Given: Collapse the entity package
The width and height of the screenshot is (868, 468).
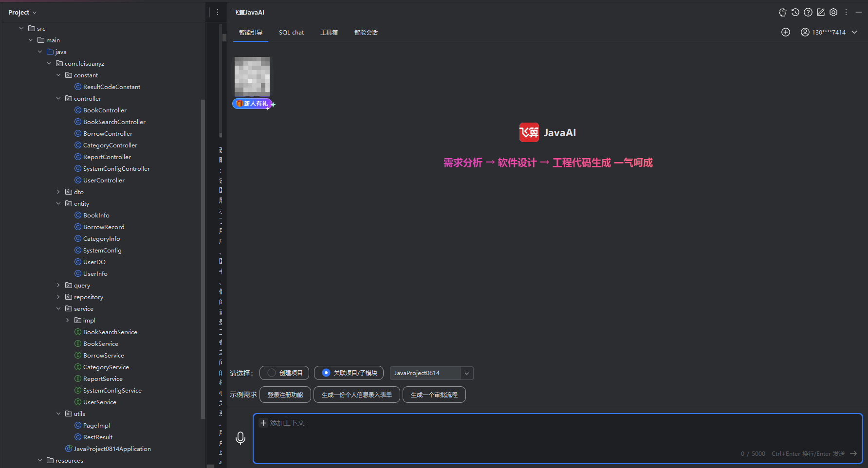Looking at the screenshot, I should pyautogui.click(x=58, y=203).
